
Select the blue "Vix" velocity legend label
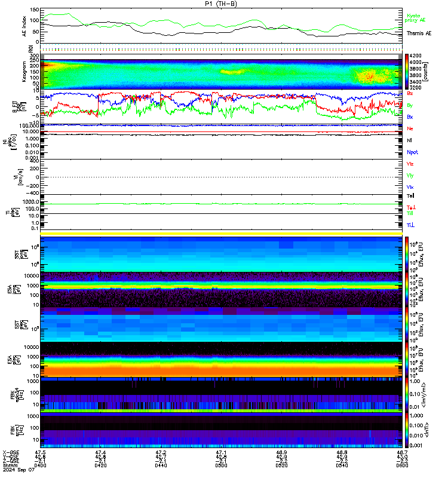coord(410,187)
